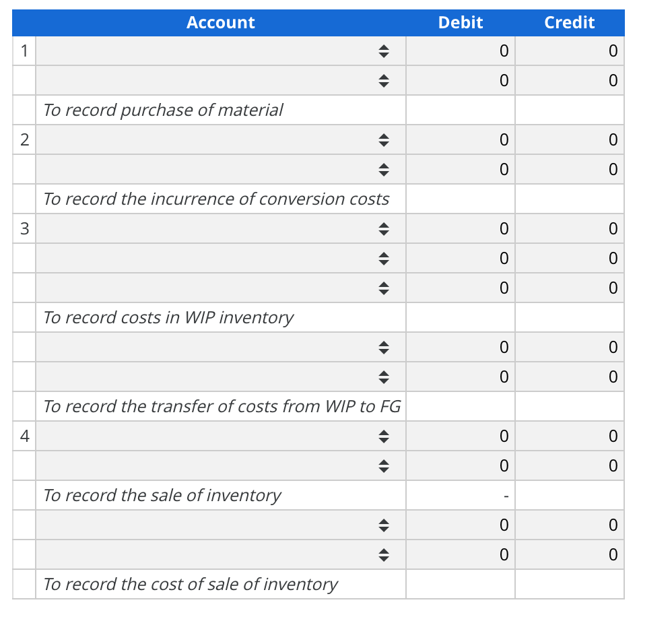Click debit field on entry 1 second line

coord(461,81)
